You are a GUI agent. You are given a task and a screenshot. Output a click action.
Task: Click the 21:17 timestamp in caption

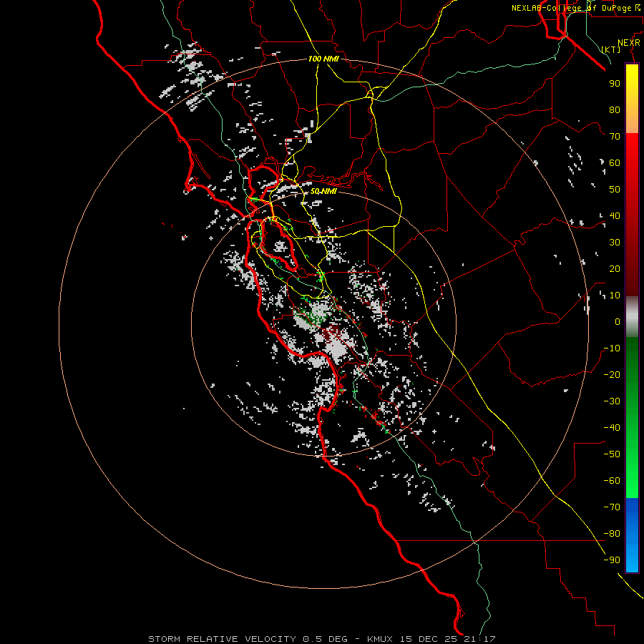coord(479,639)
